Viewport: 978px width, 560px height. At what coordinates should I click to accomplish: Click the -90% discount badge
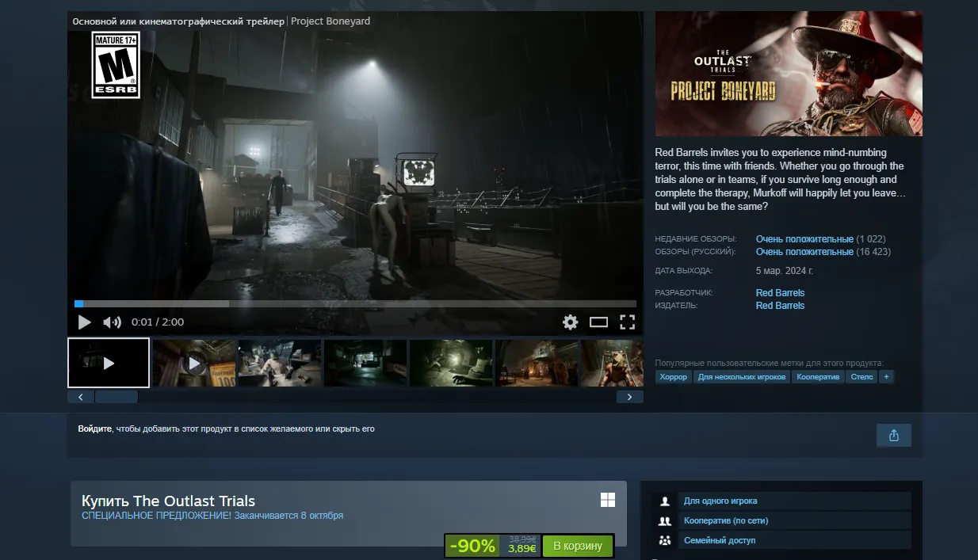tap(472, 546)
